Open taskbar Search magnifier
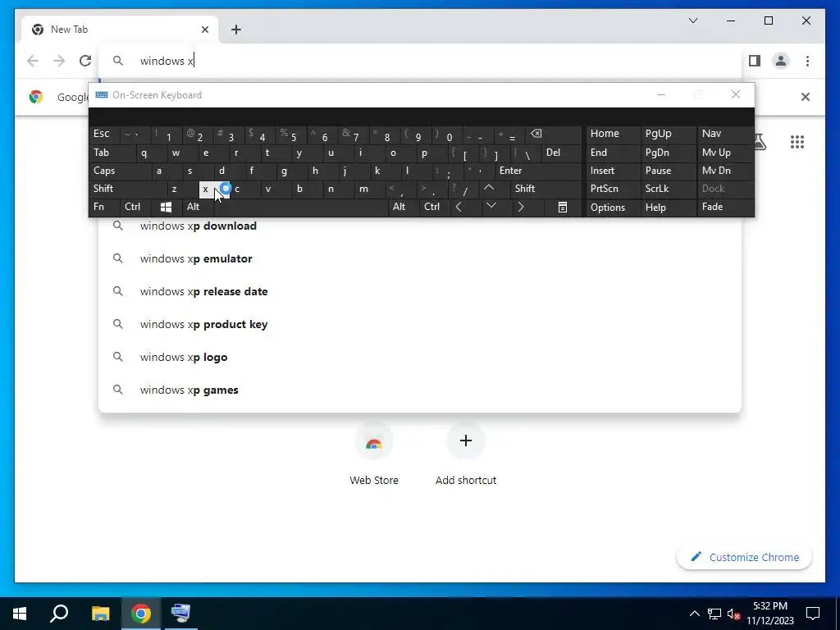The image size is (840, 630). click(x=59, y=614)
